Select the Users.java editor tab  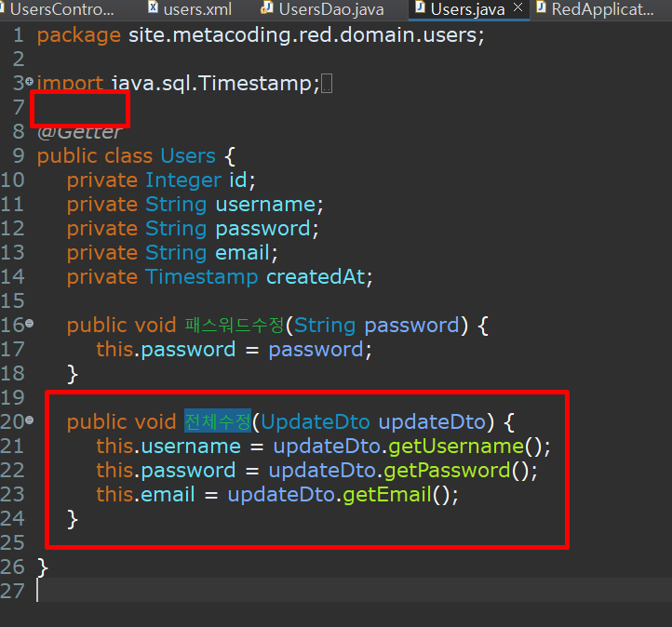(467, 9)
